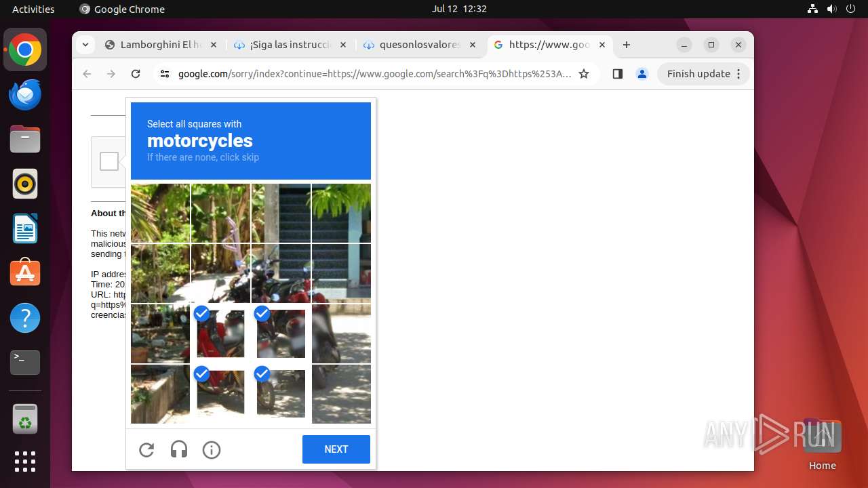The width and height of the screenshot is (868, 488).
Task: Close the active google.com tab
Action: pos(602,45)
